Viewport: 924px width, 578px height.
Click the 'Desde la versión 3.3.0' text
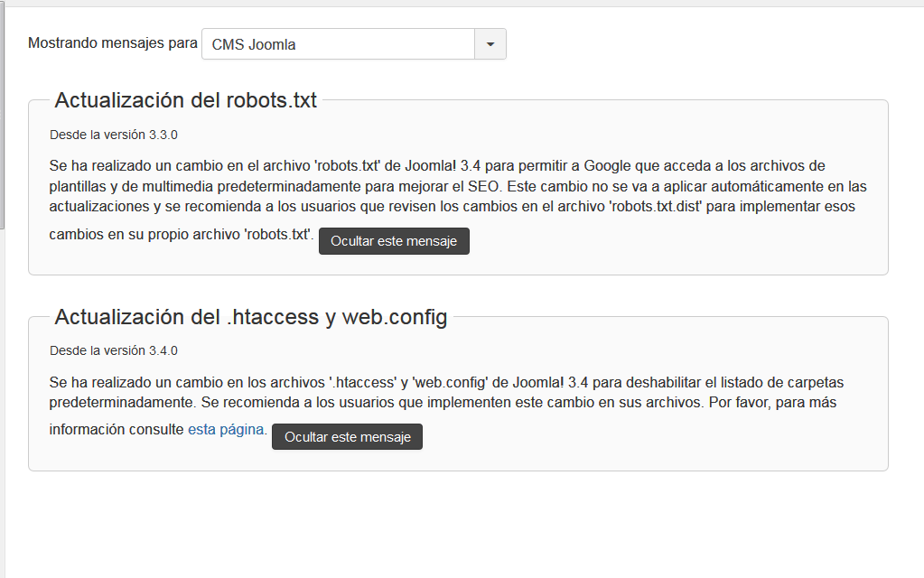(x=114, y=135)
